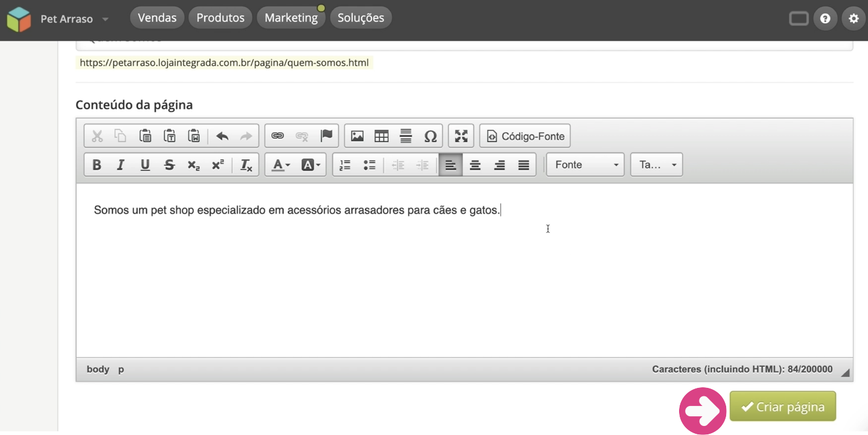
Task: Toggle italic formatting
Action: pyautogui.click(x=121, y=164)
